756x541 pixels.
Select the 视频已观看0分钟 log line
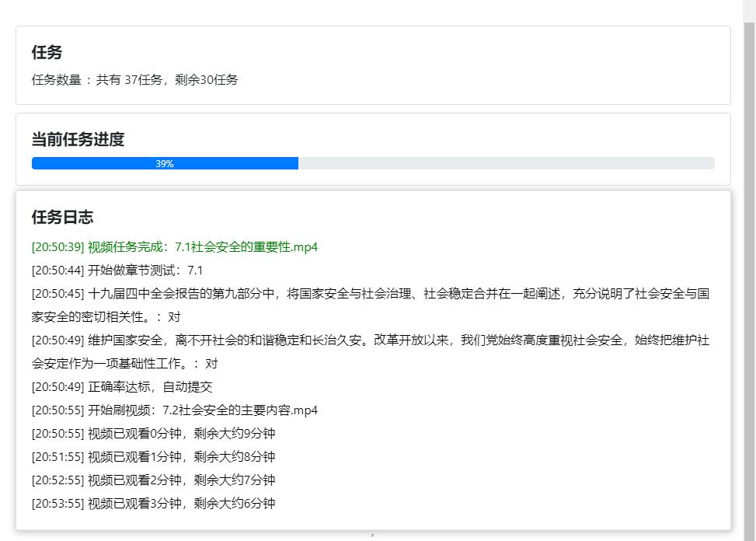tap(153, 433)
